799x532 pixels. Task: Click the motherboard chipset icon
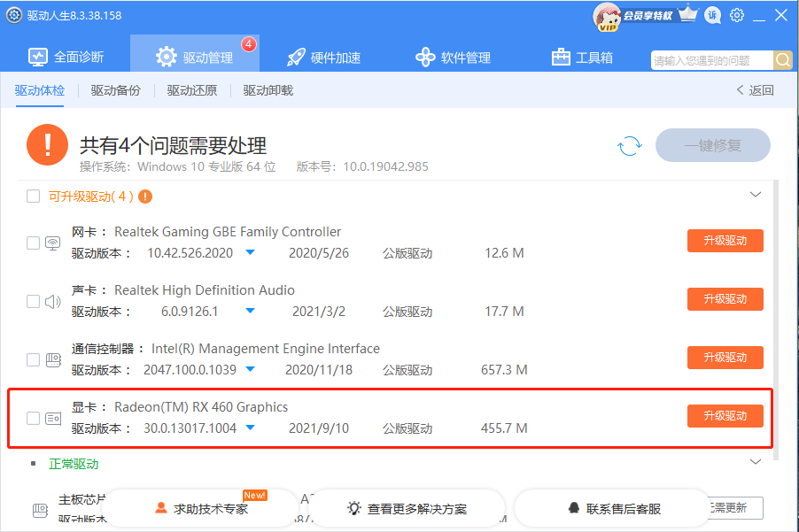tap(40, 510)
